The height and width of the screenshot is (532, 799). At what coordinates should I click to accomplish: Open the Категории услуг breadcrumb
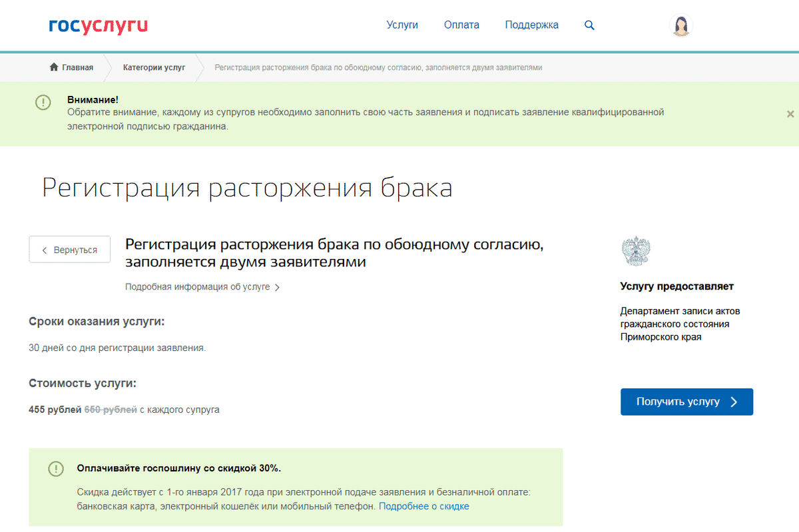[154, 67]
